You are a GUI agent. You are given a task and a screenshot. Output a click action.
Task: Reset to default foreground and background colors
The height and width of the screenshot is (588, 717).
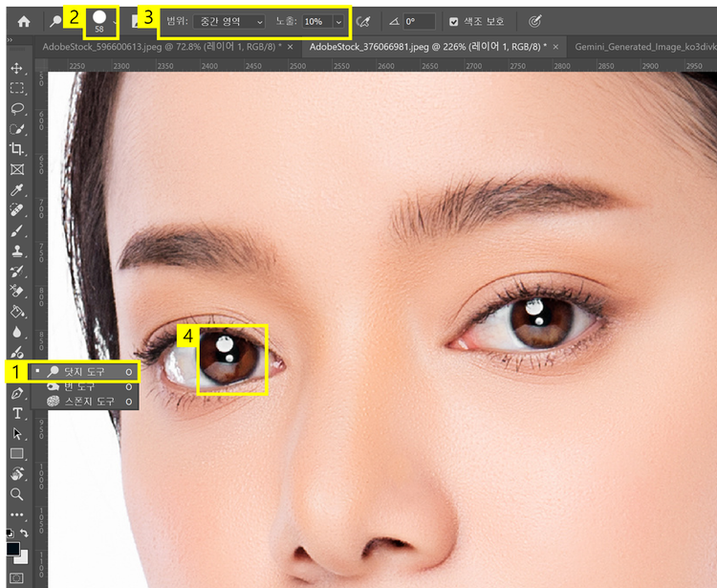[11, 534]
